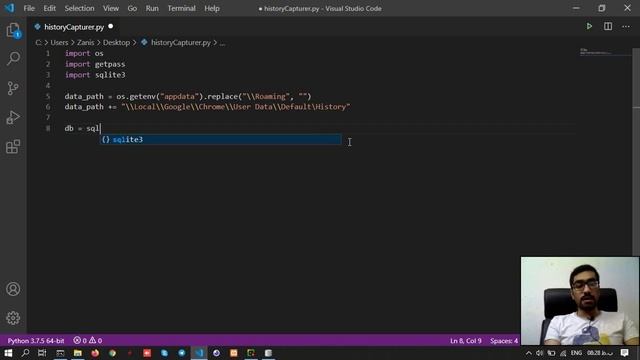Close the historyCapturer.py tab via unsaved dot
This screenshot has width=640, height=360.
point(111,27)
